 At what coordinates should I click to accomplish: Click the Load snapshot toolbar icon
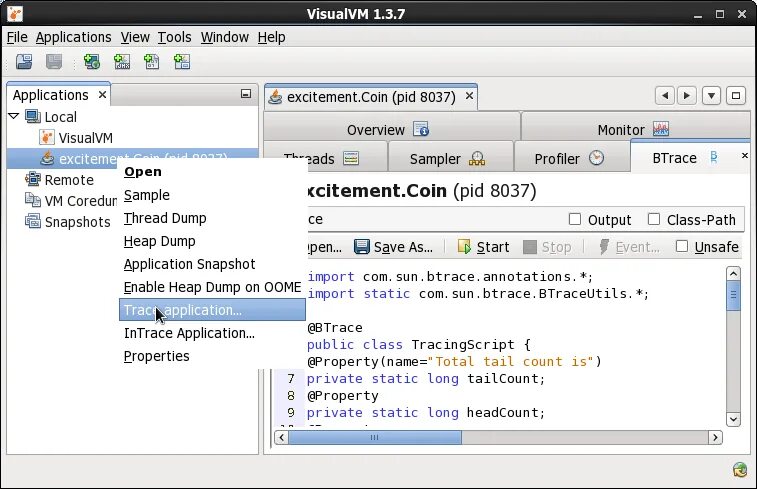coord(24,62)
